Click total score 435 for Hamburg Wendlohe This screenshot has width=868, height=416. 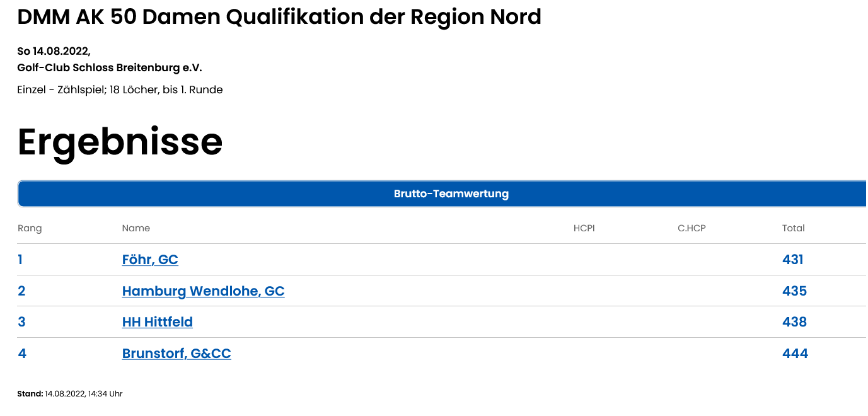(795, 291)
